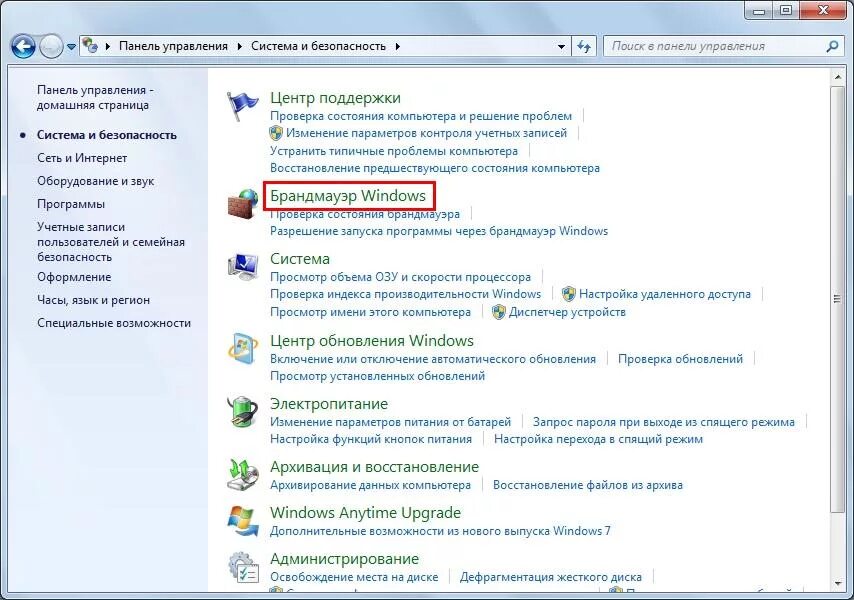Click the vertical scrollbar thumb

coord(837,298)
